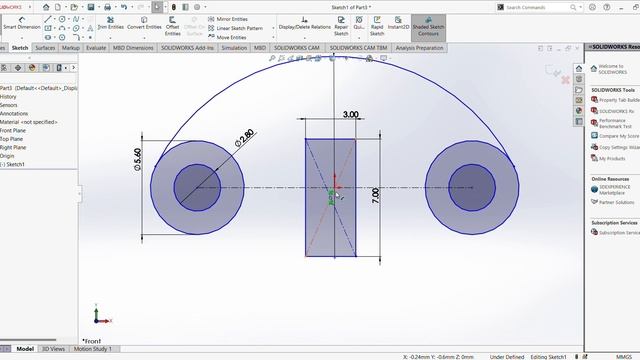Open the Options gear icon

[197, 7]
